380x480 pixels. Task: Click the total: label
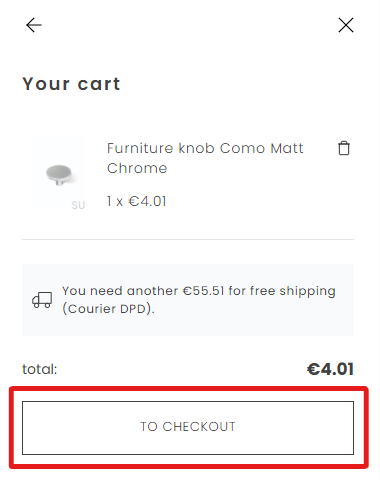coord(40,369)
